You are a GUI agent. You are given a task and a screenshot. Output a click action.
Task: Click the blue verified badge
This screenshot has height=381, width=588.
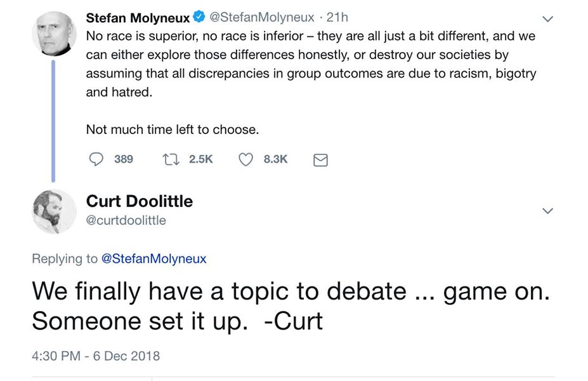199,17
